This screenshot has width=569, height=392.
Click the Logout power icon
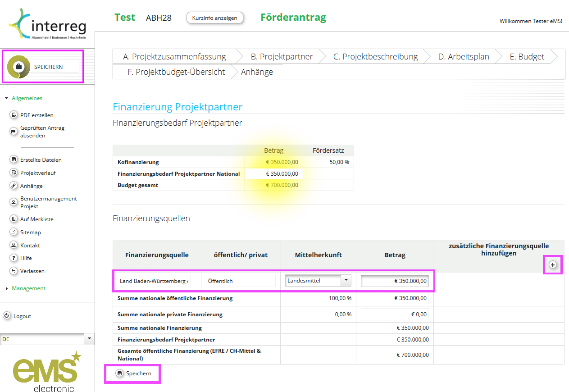point(7,316)
